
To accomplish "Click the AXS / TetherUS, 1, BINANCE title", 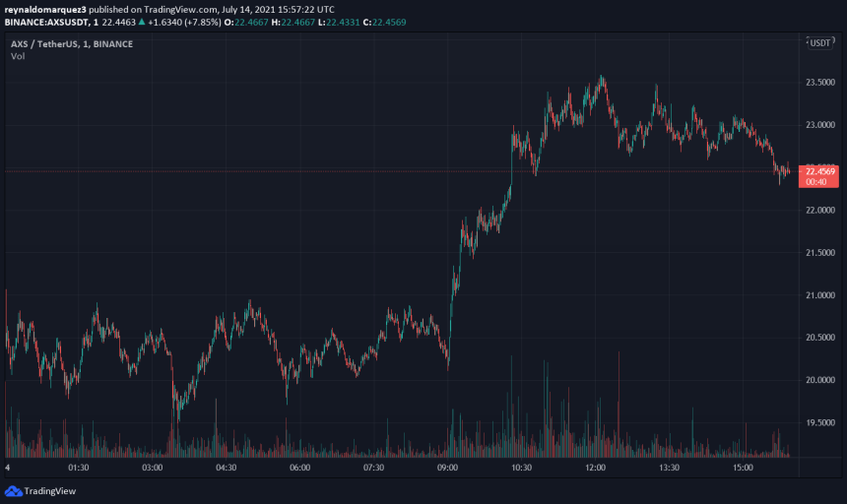I will point(72,44).
